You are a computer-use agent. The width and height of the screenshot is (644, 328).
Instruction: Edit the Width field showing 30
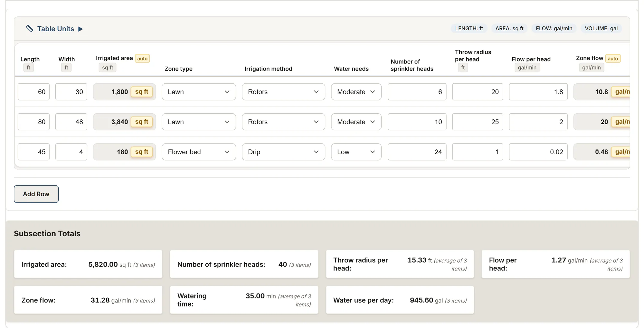pyautogui.click(x=71, y=92)
